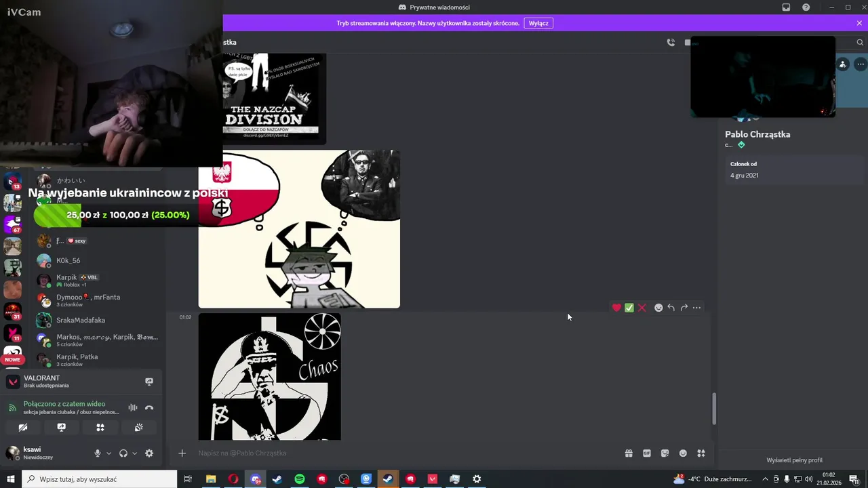The height and width of the screenshot is (488, 868).
Task: Forward the hovered message
Action: [684, 308]
